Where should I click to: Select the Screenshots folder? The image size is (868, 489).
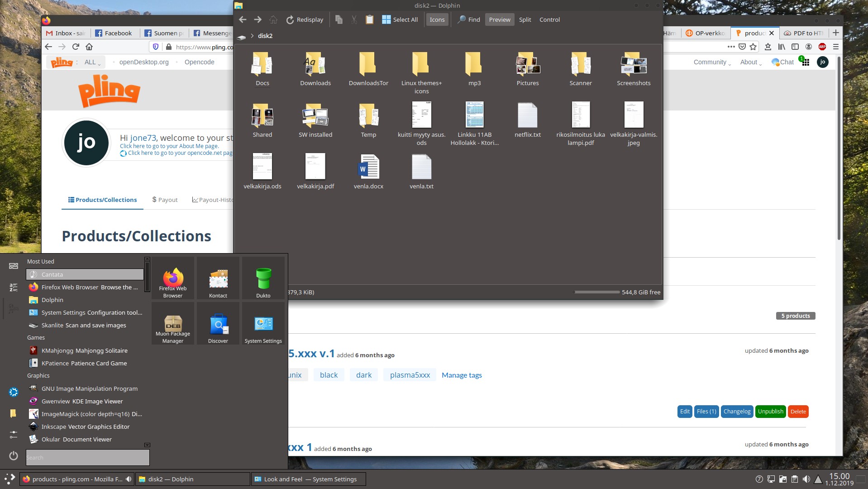pos(634,69)
